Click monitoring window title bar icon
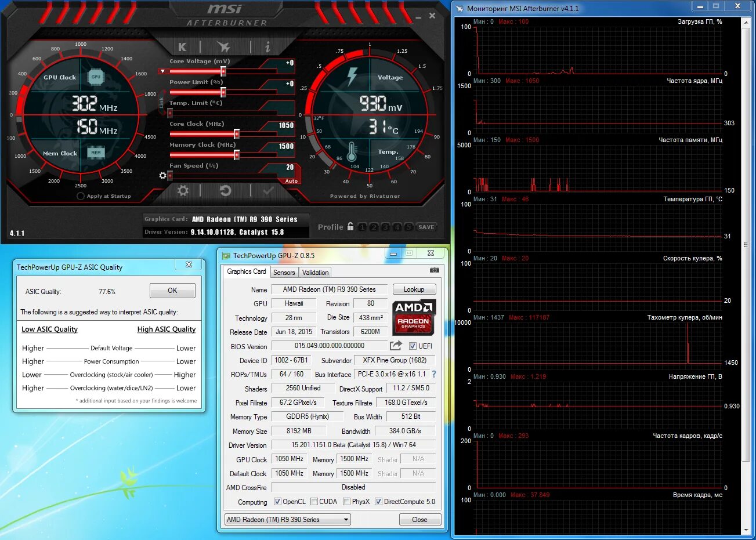The width and height of the screenshot is (756, 540). click(x=460, y=8)
